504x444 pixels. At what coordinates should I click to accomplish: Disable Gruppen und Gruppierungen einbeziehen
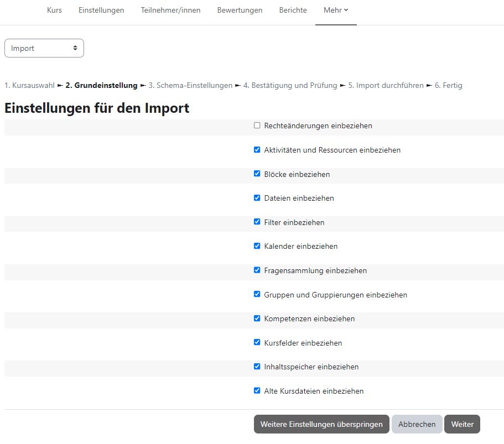click(x=257, y=294)
